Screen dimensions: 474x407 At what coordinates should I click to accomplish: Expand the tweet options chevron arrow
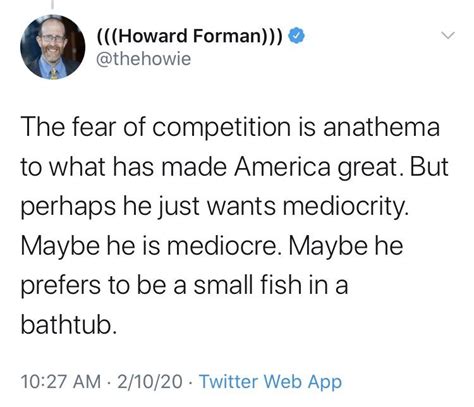coord(448,35)
